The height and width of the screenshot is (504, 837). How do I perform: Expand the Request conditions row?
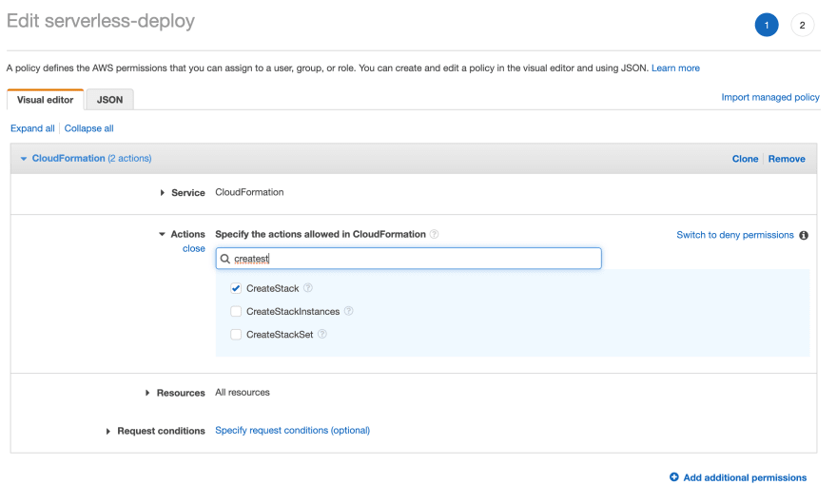click(107, 431)
